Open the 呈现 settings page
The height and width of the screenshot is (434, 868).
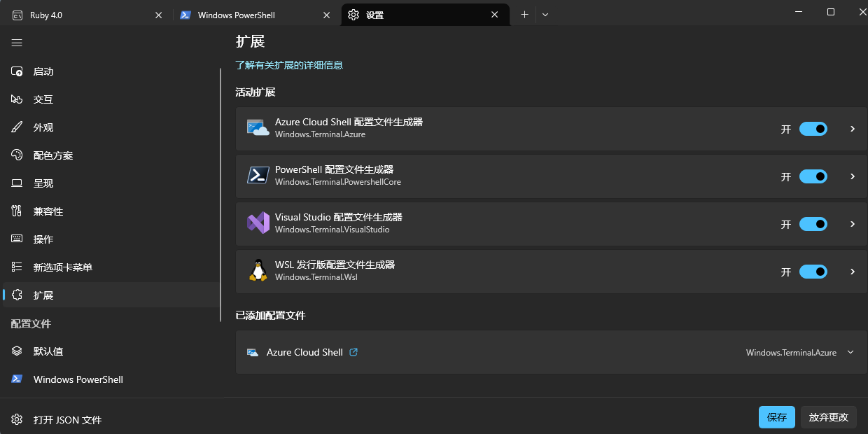coord(112,183)
